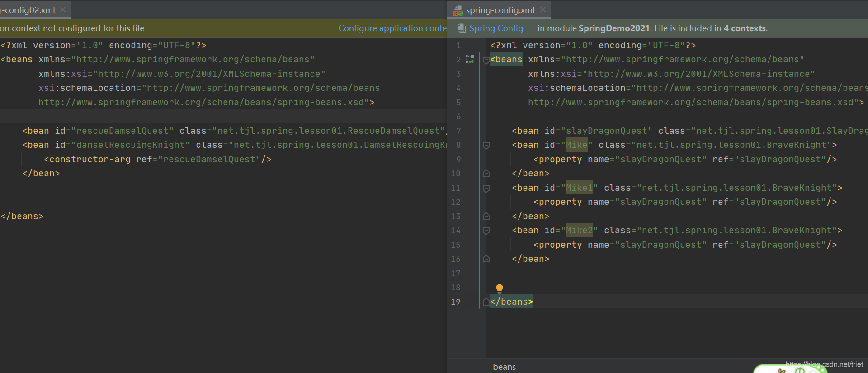Click the "rescueDamselQuest" bean id in config02
Viewport: 868px width, 373px height.
(x=123, y=131)
